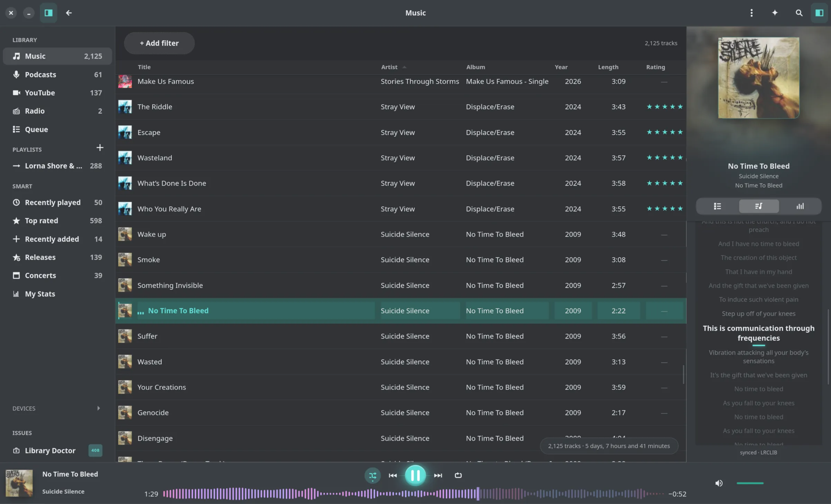Toggle the left sidebar panel button
This screenshot has width=831, height=504.
(x=48, y=13)
